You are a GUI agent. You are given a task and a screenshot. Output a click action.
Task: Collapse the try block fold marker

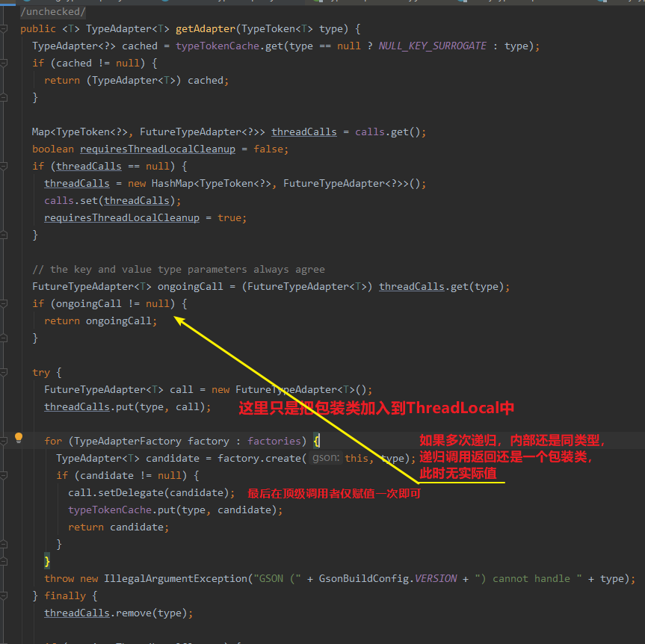coord(4,373)
